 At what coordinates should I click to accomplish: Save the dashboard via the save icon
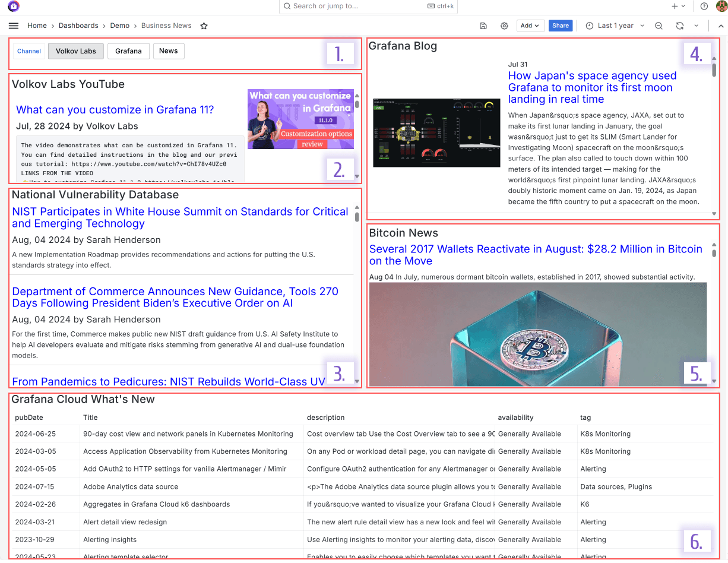(x=483, y=26)
